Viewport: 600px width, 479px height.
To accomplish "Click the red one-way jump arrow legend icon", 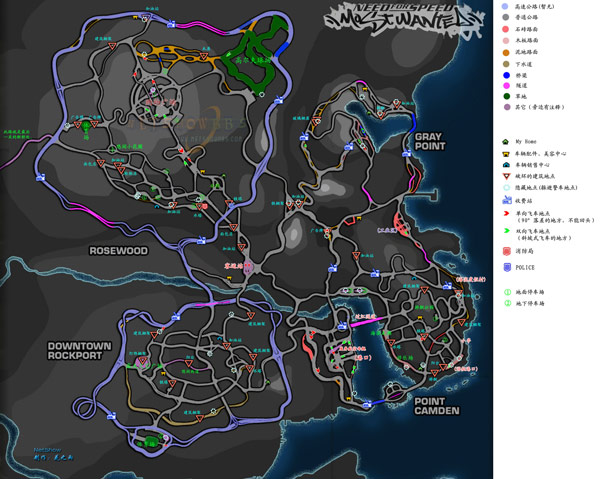I will click(x=507, y=213).
